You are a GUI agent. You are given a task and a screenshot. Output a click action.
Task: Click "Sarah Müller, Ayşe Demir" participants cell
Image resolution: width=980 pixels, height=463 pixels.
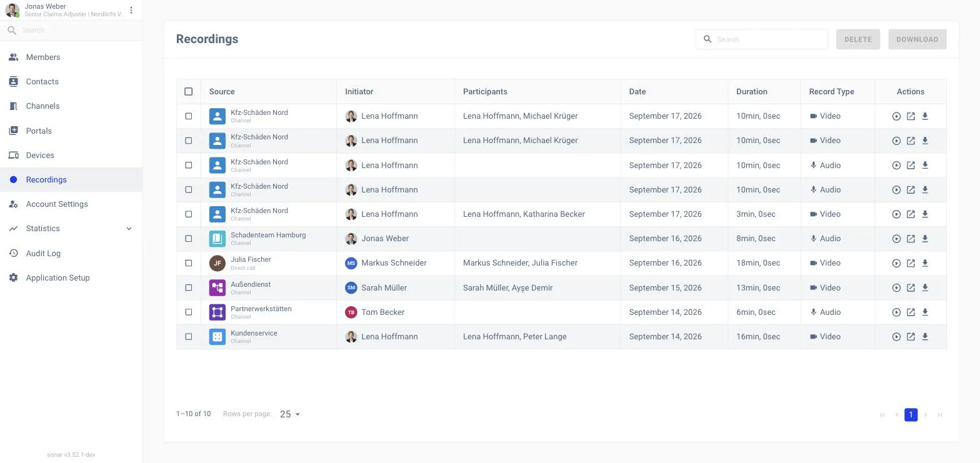click(507, 288)
